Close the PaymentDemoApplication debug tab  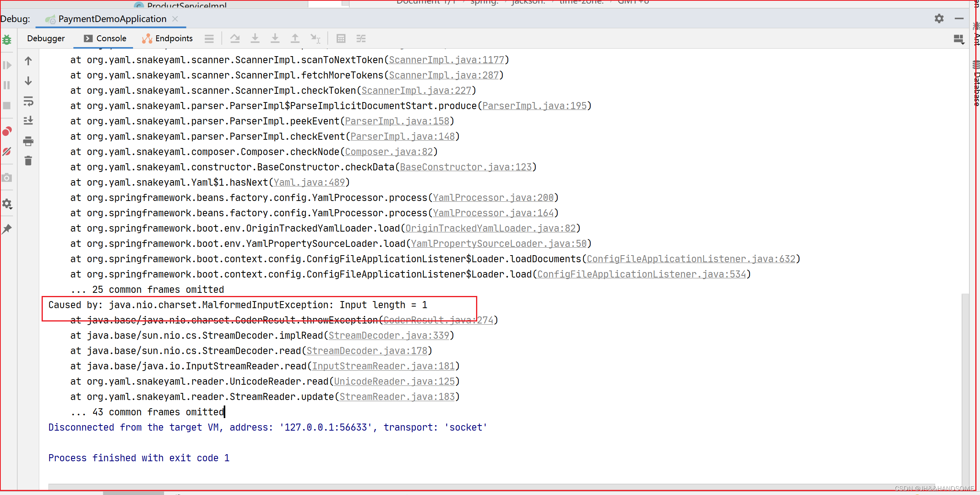click(x=175, y=19)
